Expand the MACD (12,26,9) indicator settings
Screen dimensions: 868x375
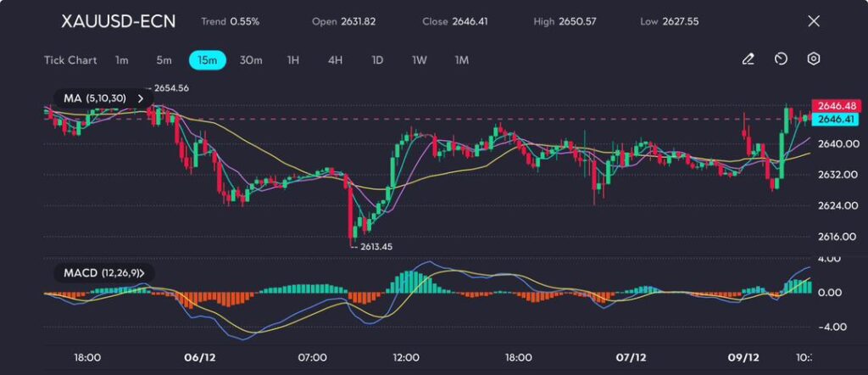(x=142, y=272)
